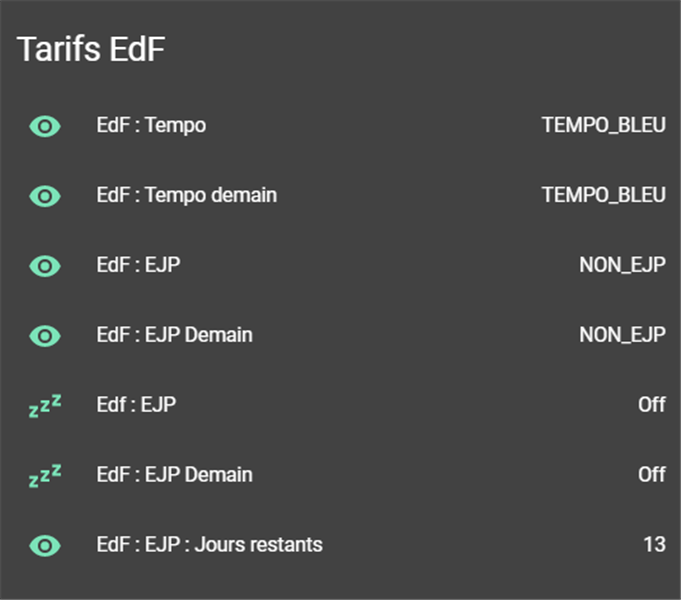This screenshot has height=600, width=681.
Task: Click the TEMPO_BLEU state of EdF : Tempo
Action: [603, 126]
